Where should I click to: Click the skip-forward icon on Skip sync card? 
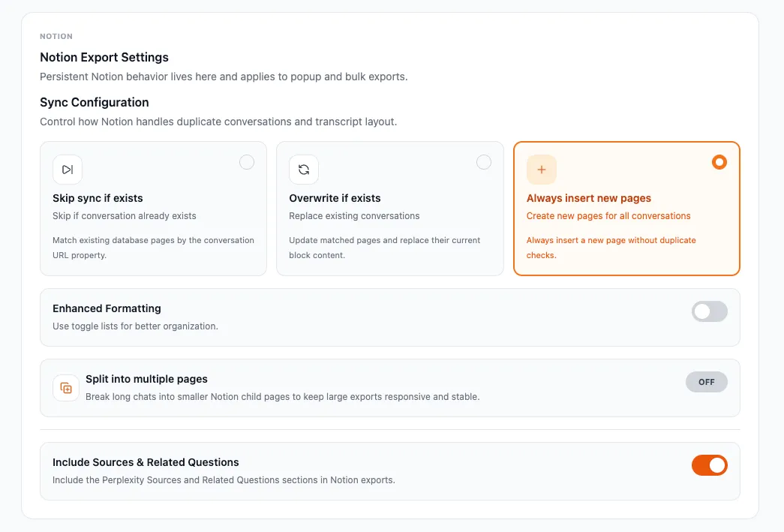[68, 170]
